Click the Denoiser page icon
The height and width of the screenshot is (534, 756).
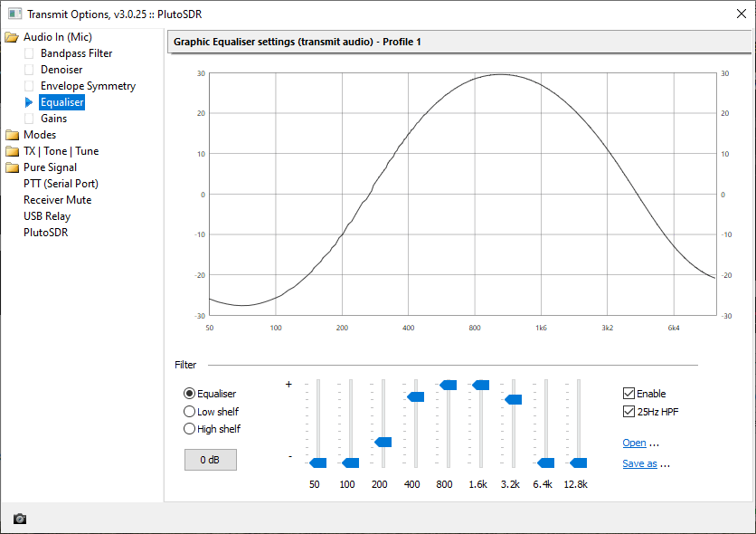[29, 70]
